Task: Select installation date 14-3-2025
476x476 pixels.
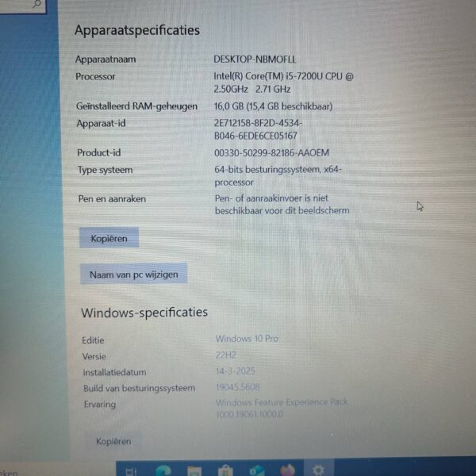Action: 236,370
